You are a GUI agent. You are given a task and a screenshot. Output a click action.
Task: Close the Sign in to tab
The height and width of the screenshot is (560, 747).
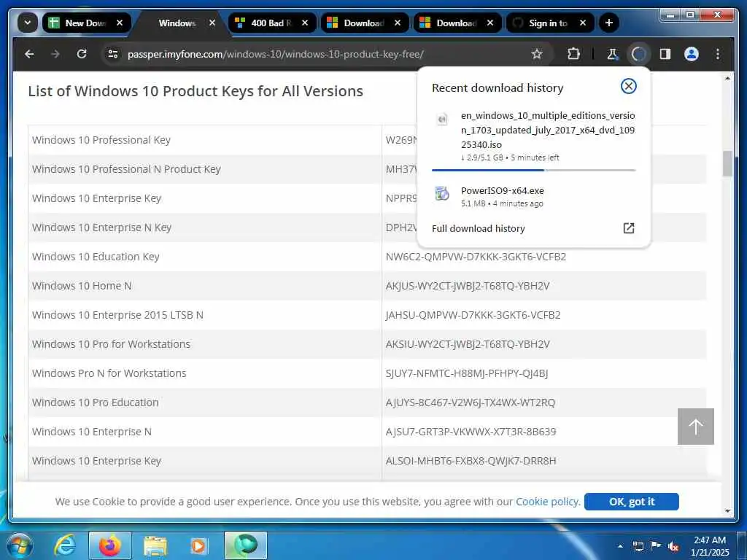583,23
